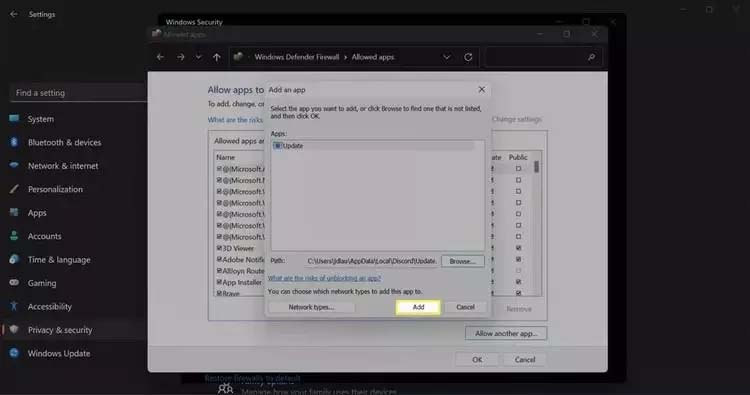750x395 pixels.
Task: Toggle Alloyn Router allowed checkbox
Action: [219, 271]
